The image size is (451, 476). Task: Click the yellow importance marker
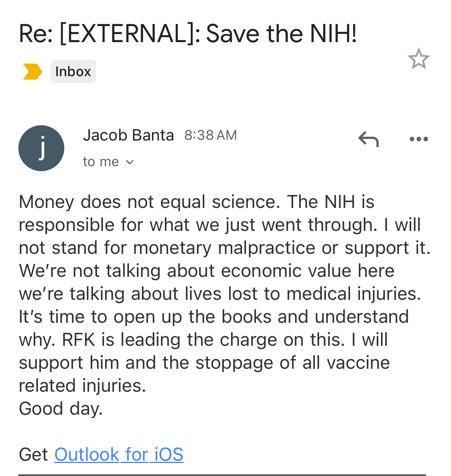coord(32,72)
